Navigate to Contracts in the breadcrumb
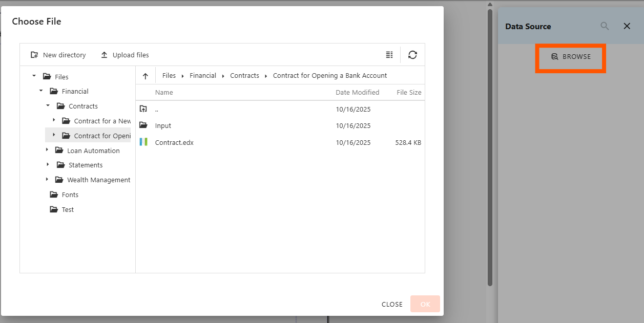Viewport: 644px width, 323px height. pyautogui.click(x=244, y=75)
